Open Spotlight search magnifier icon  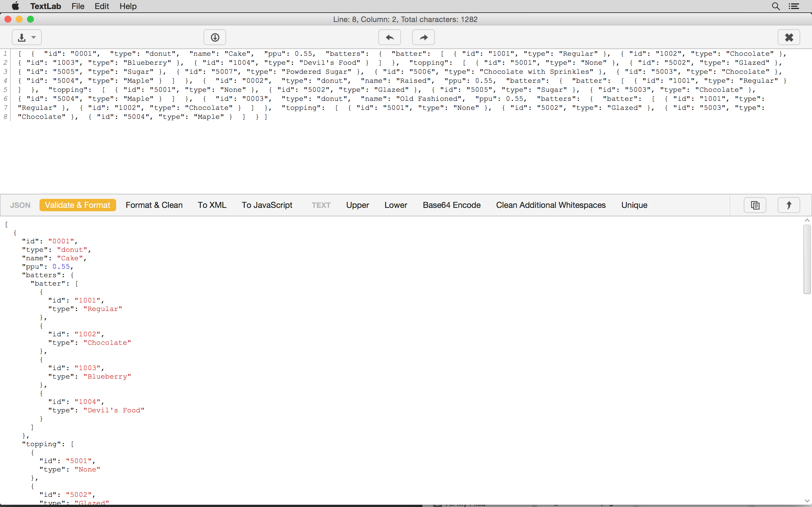click(776, 6)
